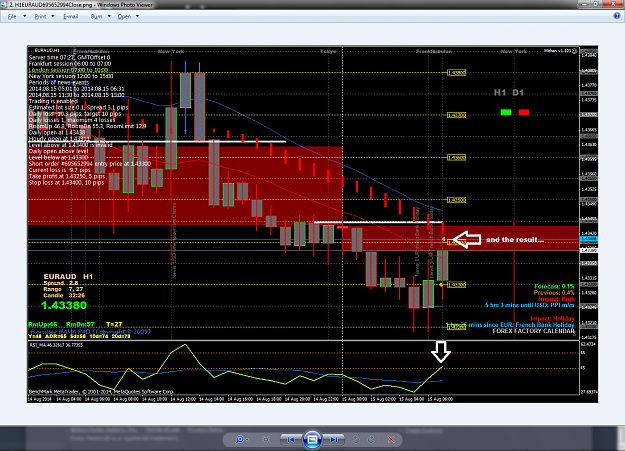Delete the photo with red X
The image size is (625, 451).
pos(391,439)
